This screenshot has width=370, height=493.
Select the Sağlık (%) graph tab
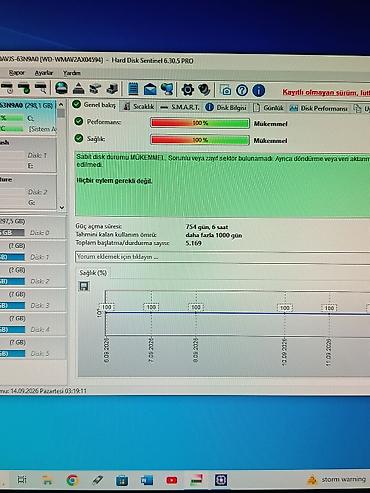(93, 273)
